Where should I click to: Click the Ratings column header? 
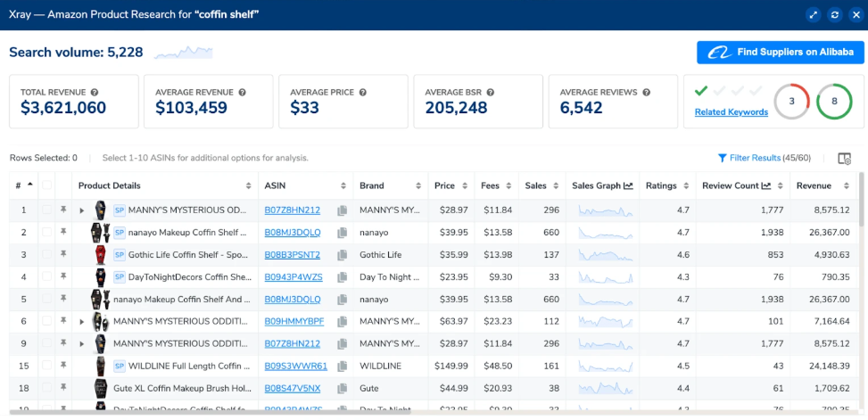(661, 186)
